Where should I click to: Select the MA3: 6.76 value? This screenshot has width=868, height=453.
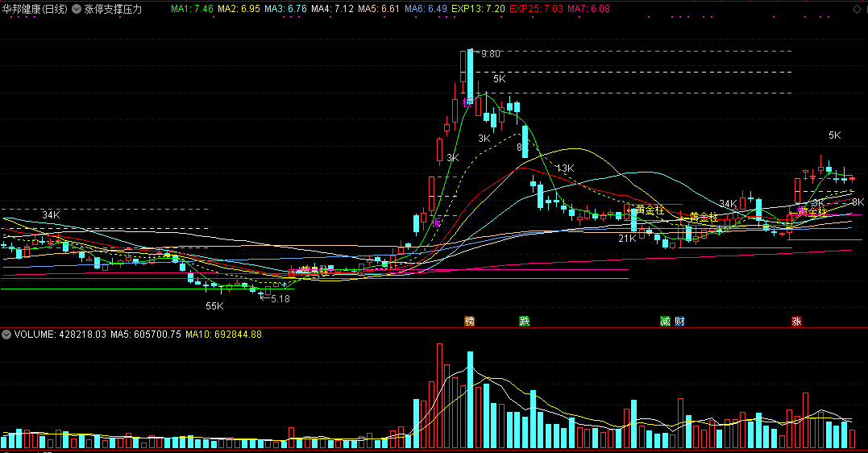click(x=285, y=9)
